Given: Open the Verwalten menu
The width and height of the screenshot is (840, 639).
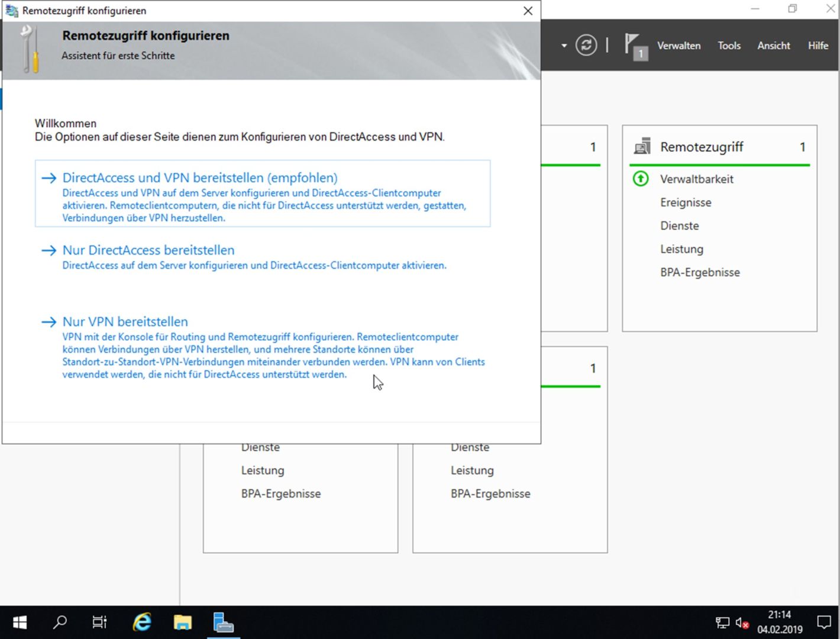Looking at the screenshot, I should click(679, 46).
